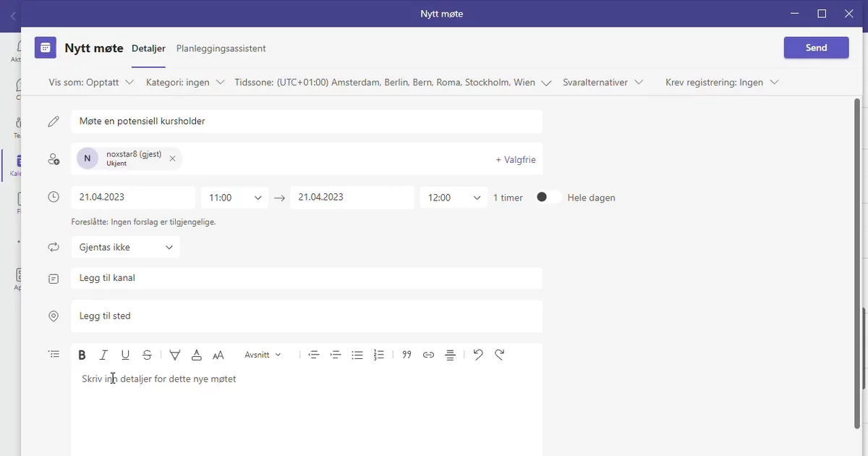
Task: Increase paragraph indent
Action: point(335,355)
